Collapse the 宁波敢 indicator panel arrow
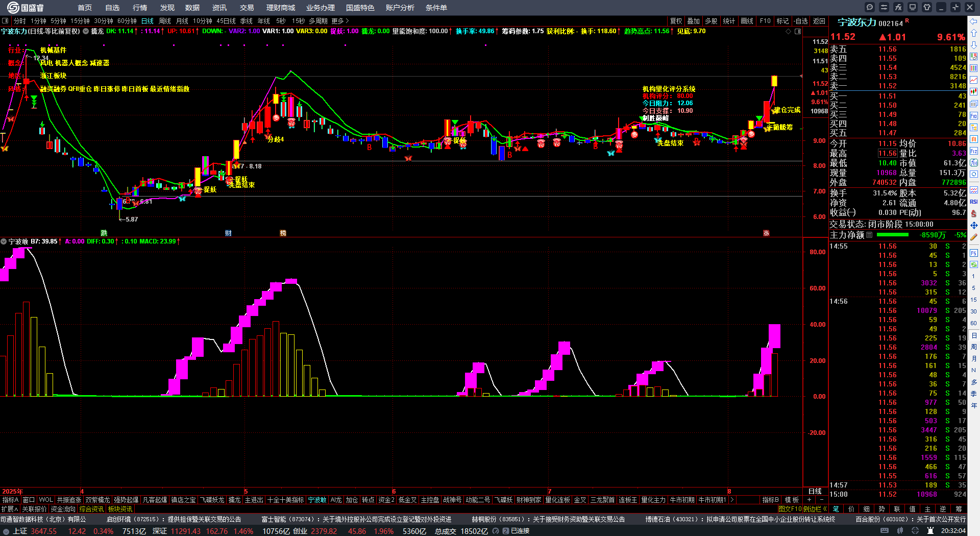Screen dimensions: 980x536 (x=4, y=241)
